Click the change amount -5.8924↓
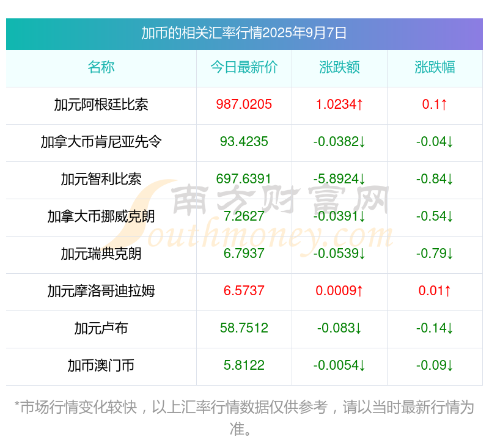Screen dimensions: 489x448 click(339, 179)
